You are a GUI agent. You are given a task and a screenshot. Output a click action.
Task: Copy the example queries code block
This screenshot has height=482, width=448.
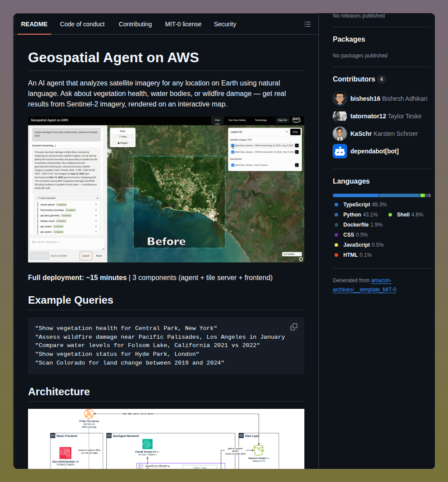pos(294,327)
